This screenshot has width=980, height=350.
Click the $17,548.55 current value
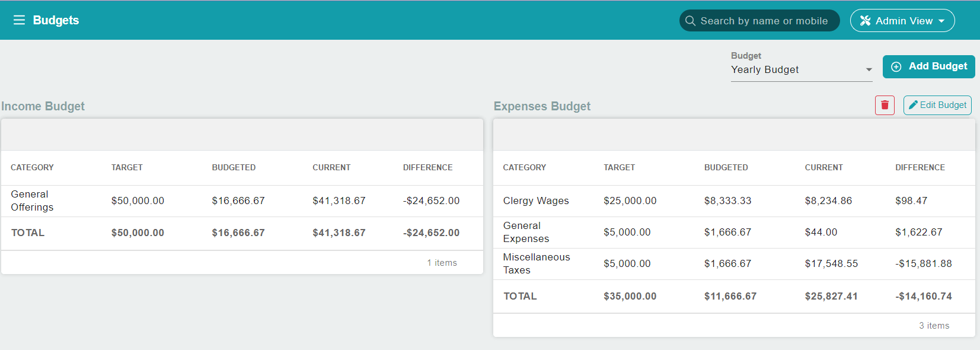[831, 264]
